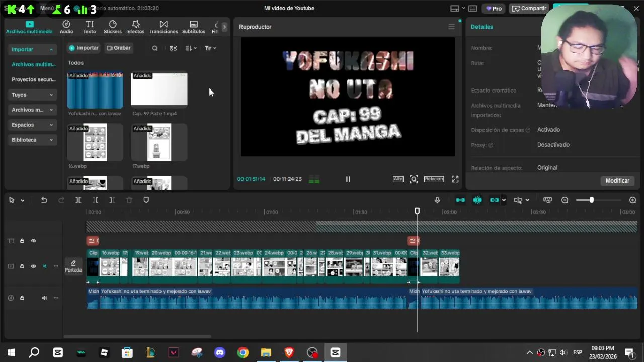Click the timeline zoom slider handle

[592, 200]
